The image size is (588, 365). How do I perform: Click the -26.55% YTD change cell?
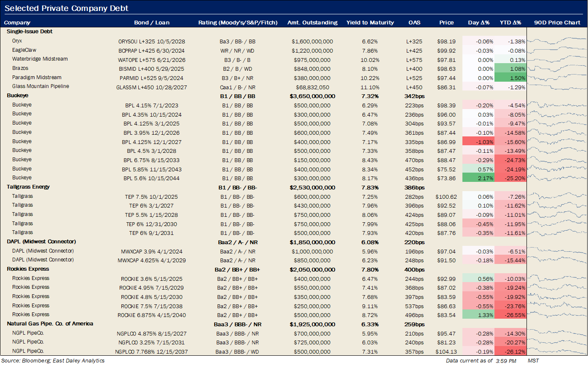click(x=510, y=315)
